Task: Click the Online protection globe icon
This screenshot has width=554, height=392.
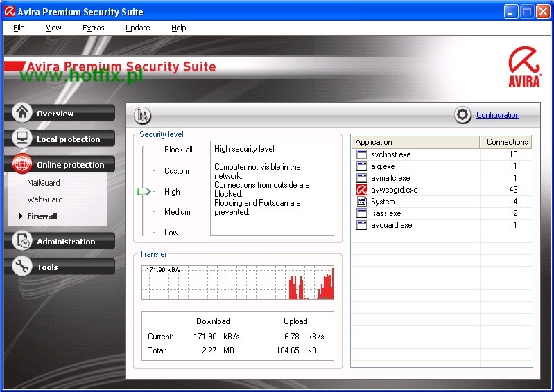Action: tap(22, 164)
